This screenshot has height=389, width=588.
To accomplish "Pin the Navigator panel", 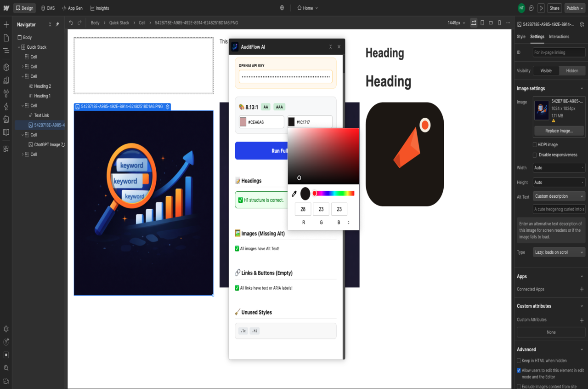I will [57, 24].
